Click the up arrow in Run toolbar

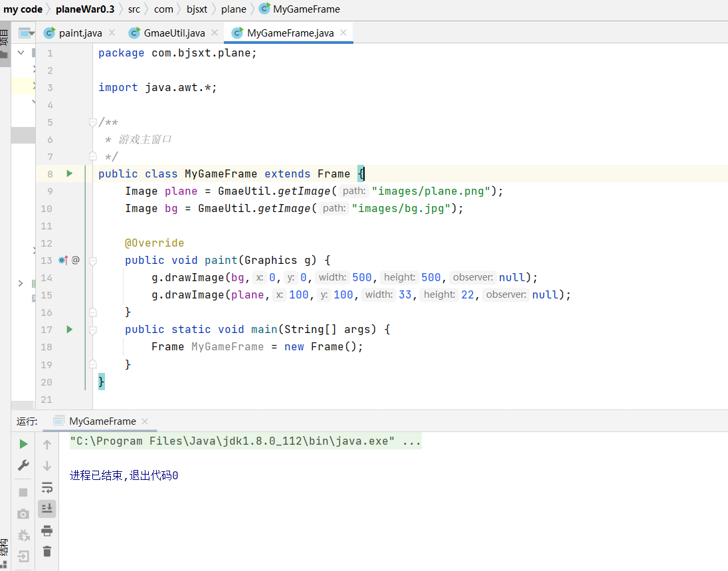(47, 445)
